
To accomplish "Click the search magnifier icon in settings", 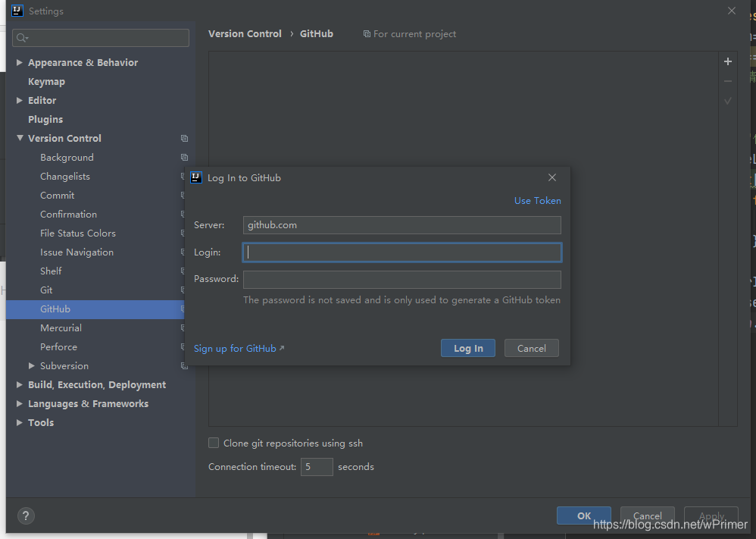I will (22, 38).
